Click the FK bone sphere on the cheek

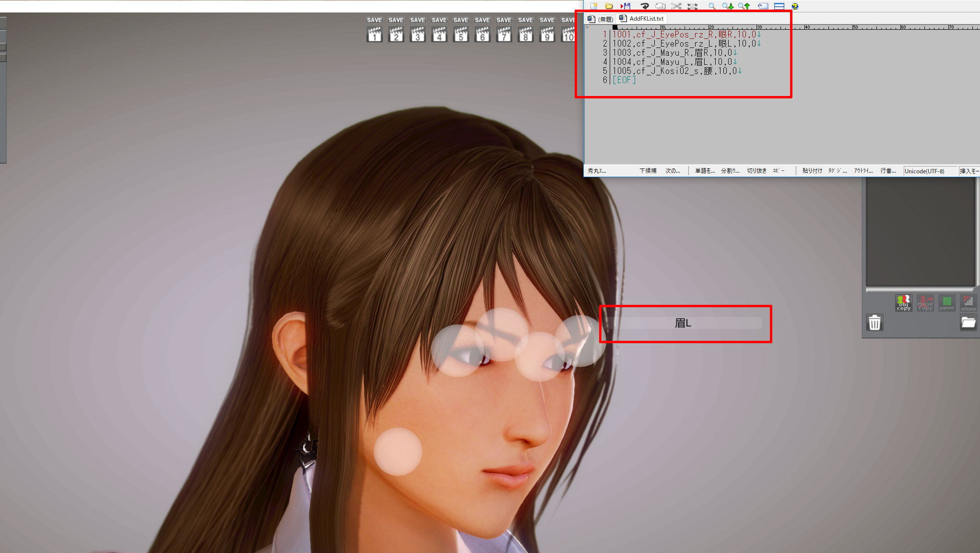(x=398, y=451)
